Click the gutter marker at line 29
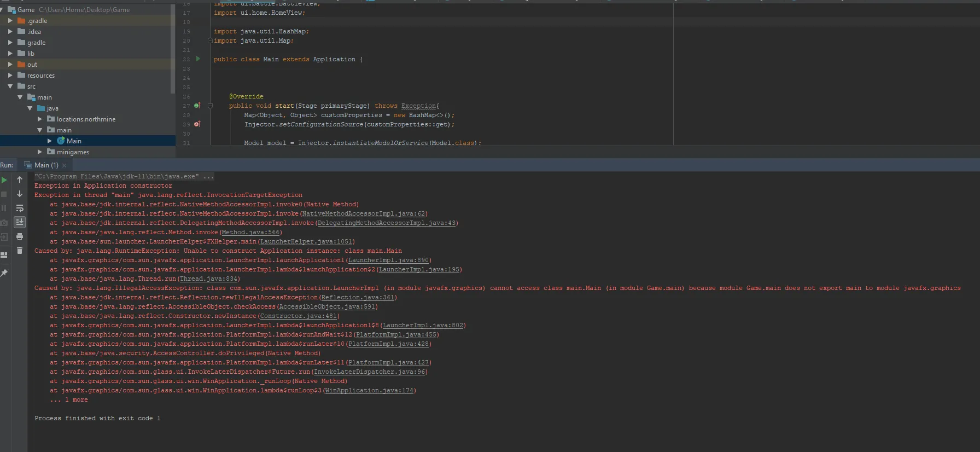The width and height of the screenshot is (980, 452). click(197, 124)
